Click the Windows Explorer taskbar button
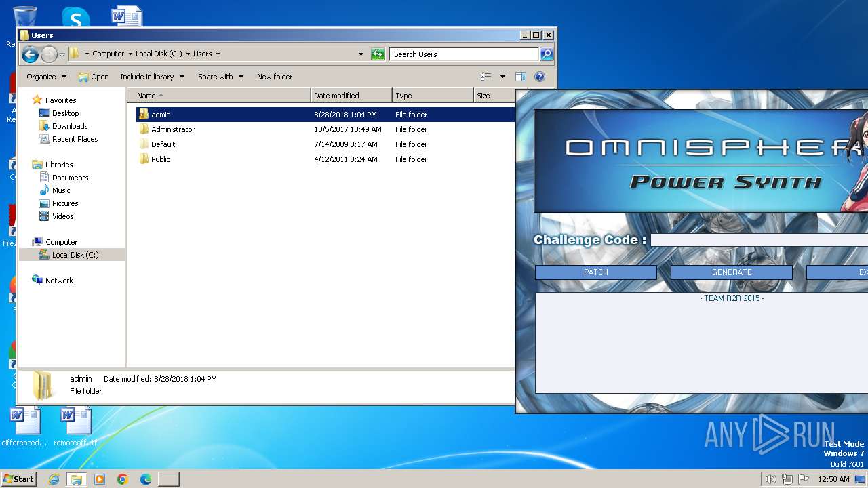 77,479
